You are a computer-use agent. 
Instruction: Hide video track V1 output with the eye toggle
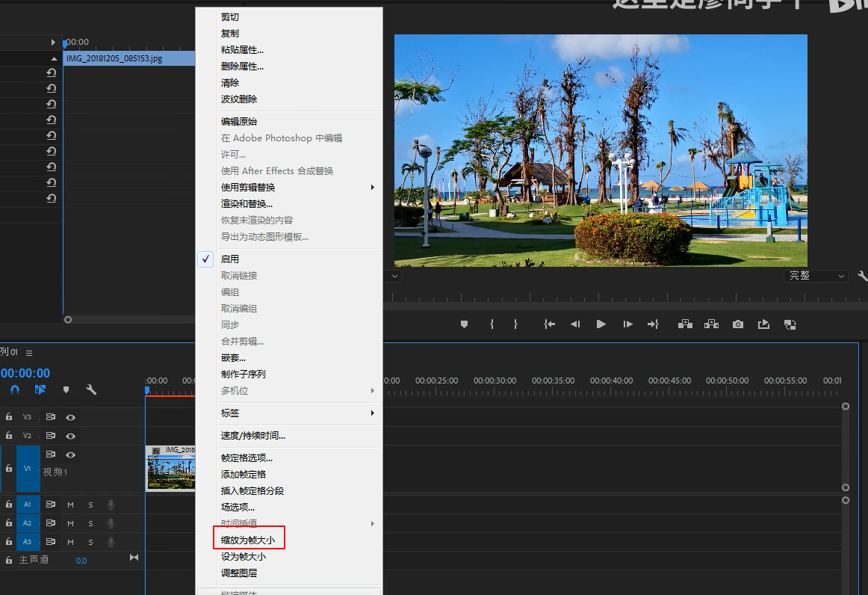70,454
